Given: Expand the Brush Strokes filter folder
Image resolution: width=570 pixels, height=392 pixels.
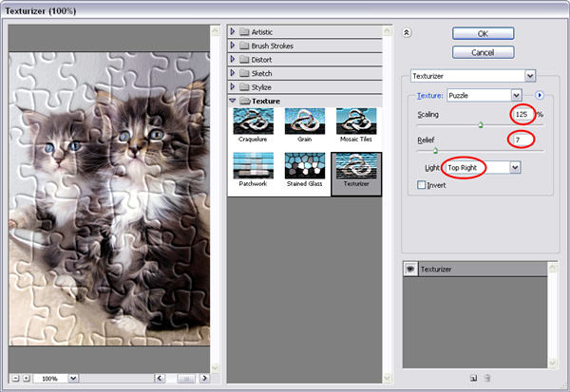Looking at the screenshot, I should (x=233, y=45).
